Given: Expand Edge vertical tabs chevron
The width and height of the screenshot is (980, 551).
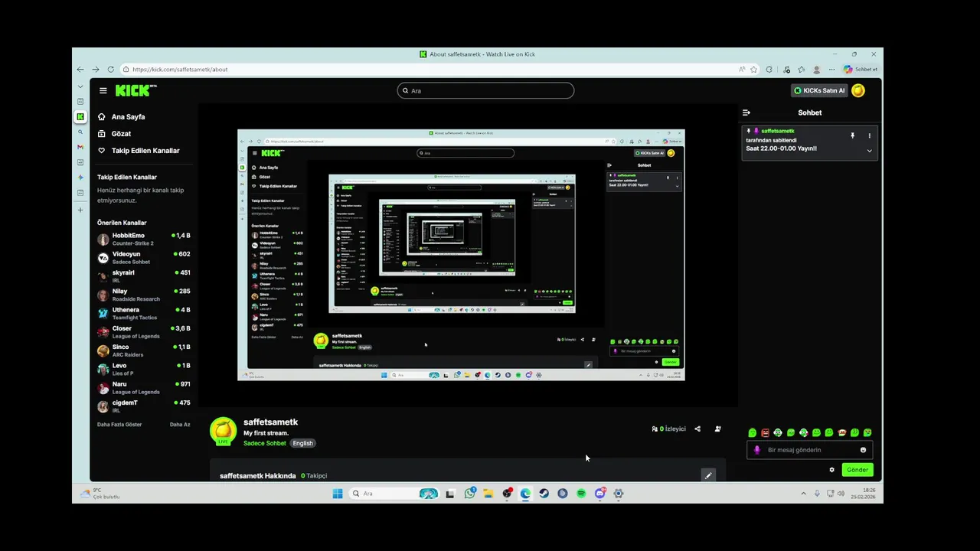Looking at the screenshot, I should [x=80, y=87].
